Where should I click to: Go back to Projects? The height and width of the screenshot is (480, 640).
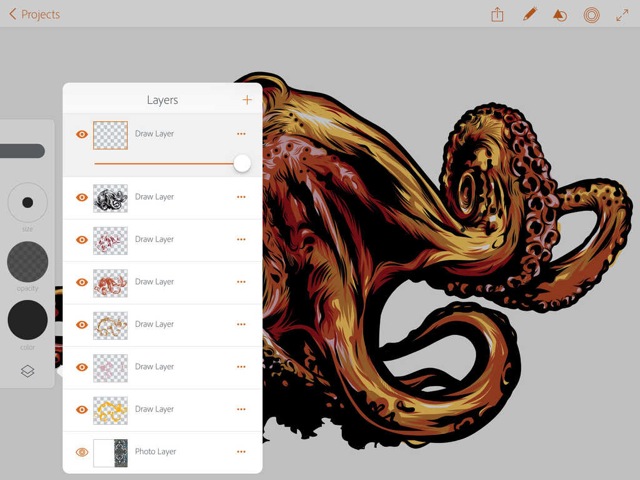35,14
